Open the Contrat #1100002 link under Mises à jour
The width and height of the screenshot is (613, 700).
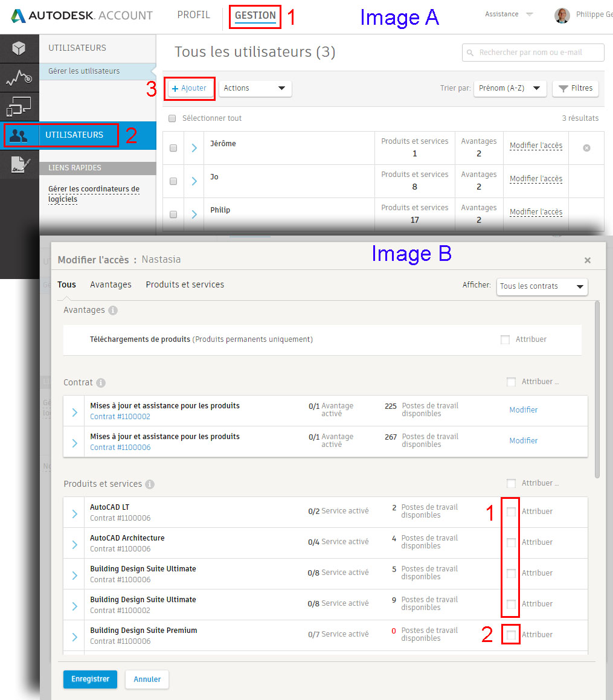(120, 417)
